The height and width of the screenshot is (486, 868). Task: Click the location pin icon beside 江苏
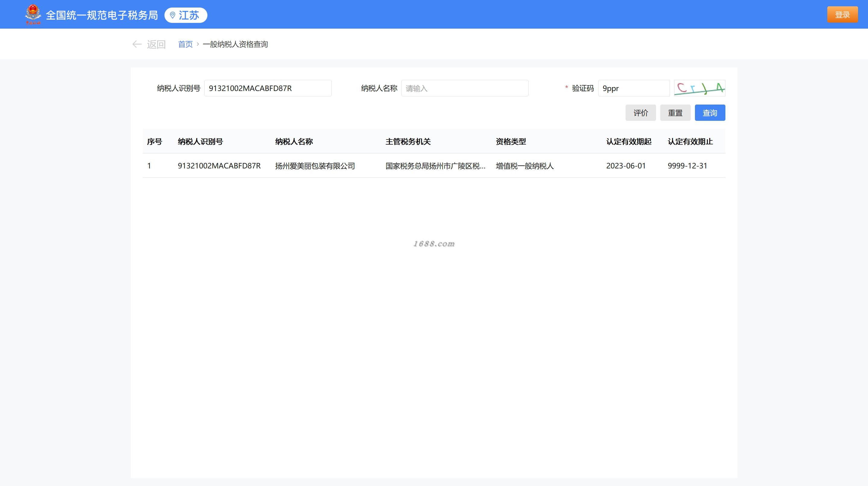[x=172, y=15]
